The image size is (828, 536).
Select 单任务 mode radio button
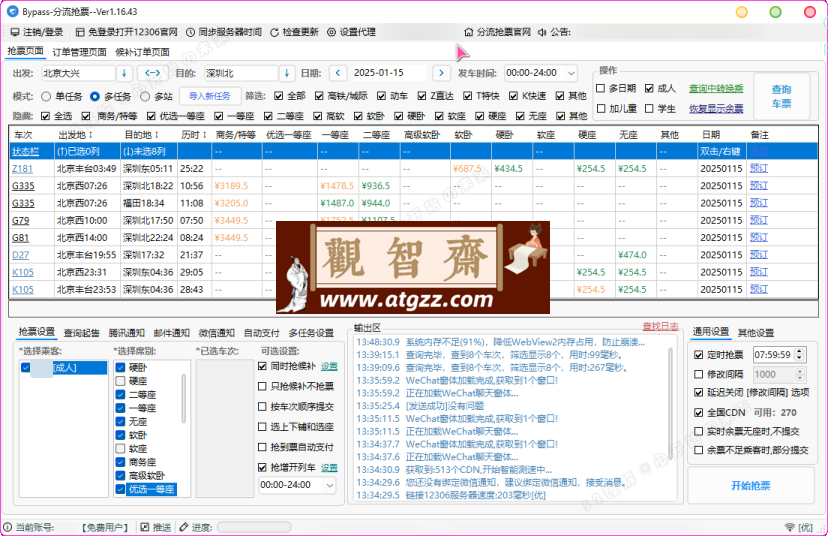46,96
